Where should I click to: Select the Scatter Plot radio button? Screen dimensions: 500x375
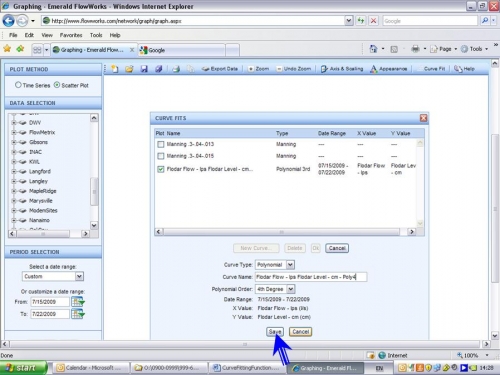coord(57,85)
